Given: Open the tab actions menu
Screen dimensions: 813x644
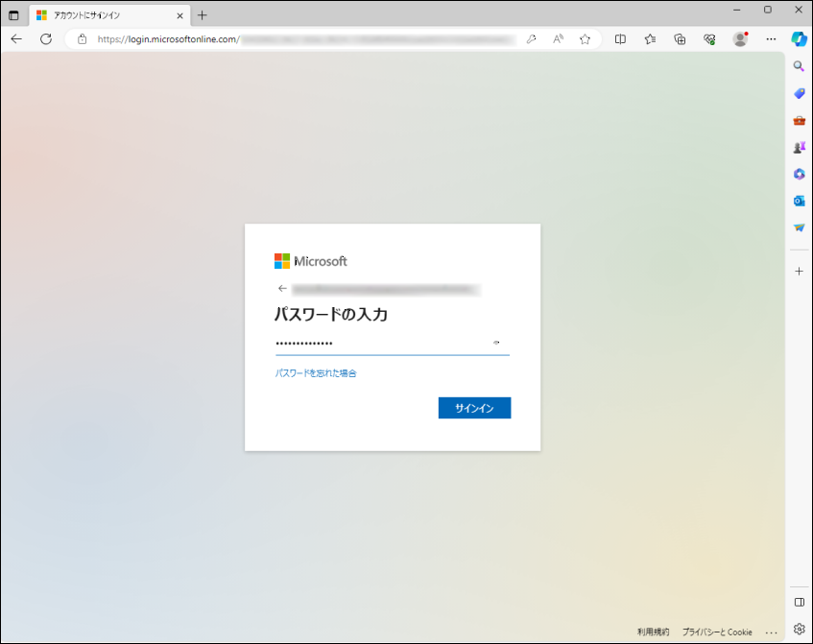Looking at the screenshot, I should (x=13, y=15).
